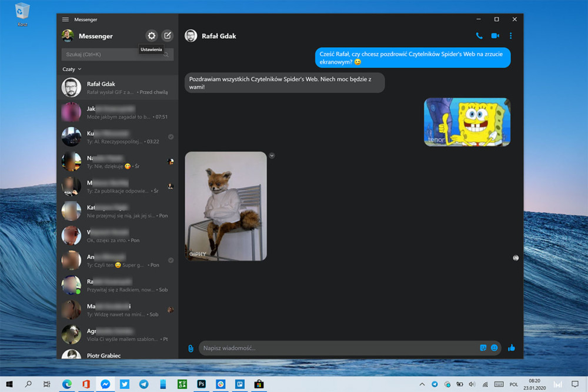This screenshot has width=588, height=392.
Task: Open Microsoft Store from the taskbar
Action: point(259,384)
